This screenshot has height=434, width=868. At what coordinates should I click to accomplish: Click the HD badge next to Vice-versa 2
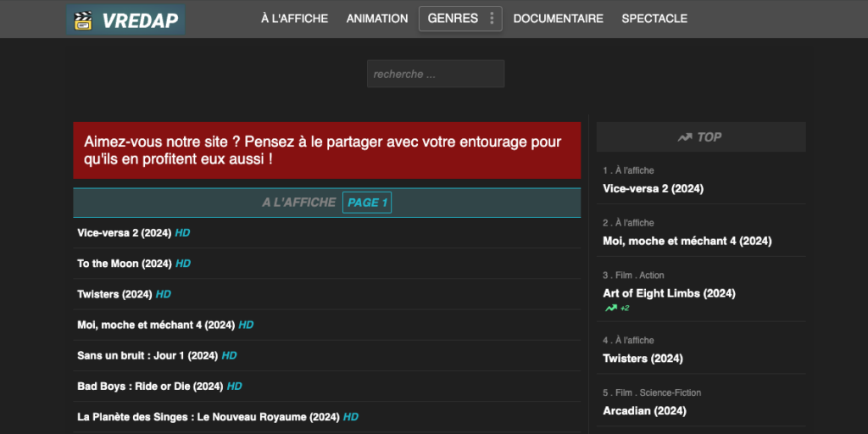(x=182, y=233)
